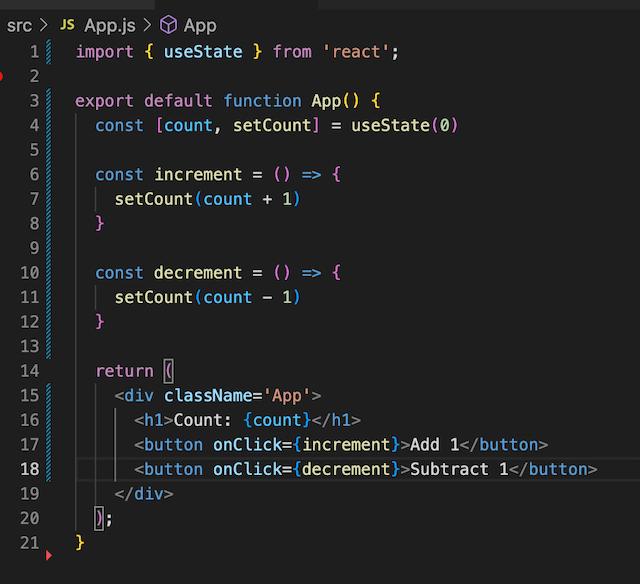Click the highlighted closing parenthesis on line 20

coord(99,519)
